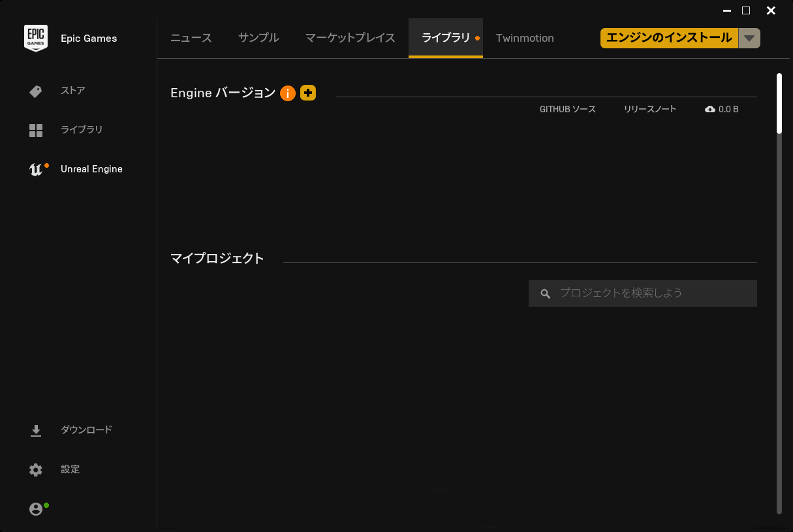Add an engine version with the plus icon

point(307,93)
